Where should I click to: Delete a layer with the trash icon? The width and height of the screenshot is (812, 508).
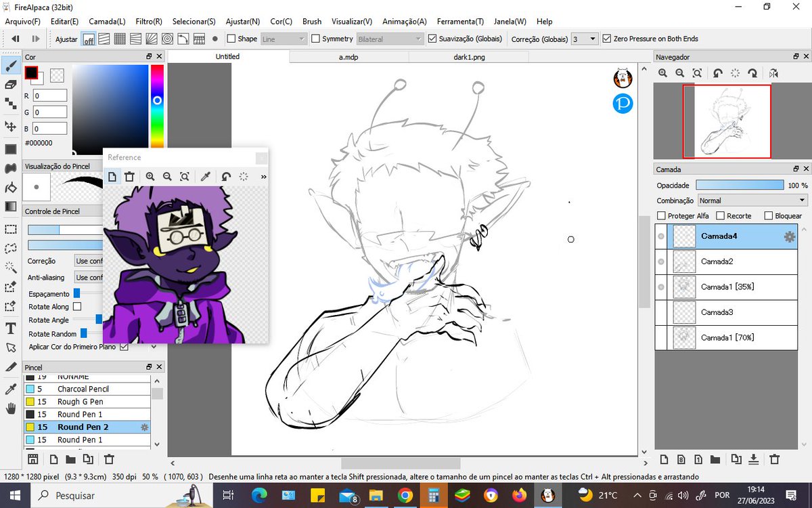[775, 460]
